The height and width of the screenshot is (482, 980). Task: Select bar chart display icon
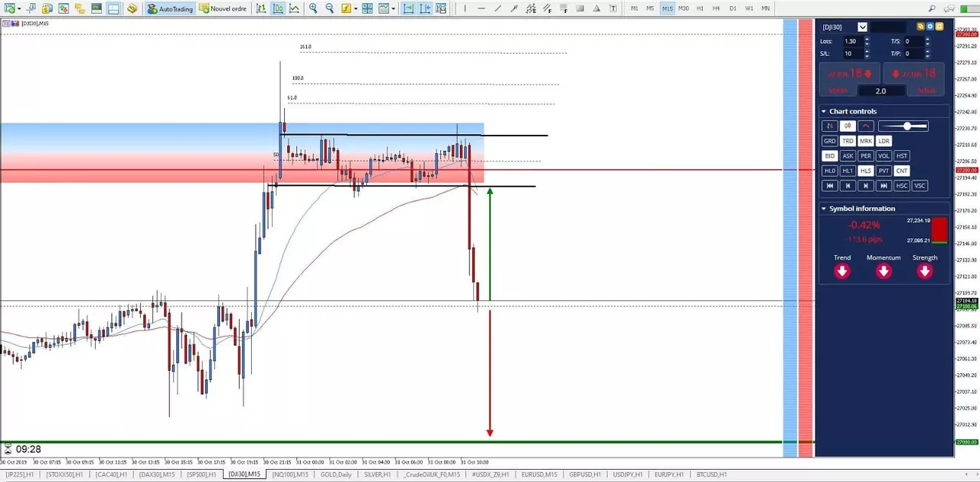point(261,8)
